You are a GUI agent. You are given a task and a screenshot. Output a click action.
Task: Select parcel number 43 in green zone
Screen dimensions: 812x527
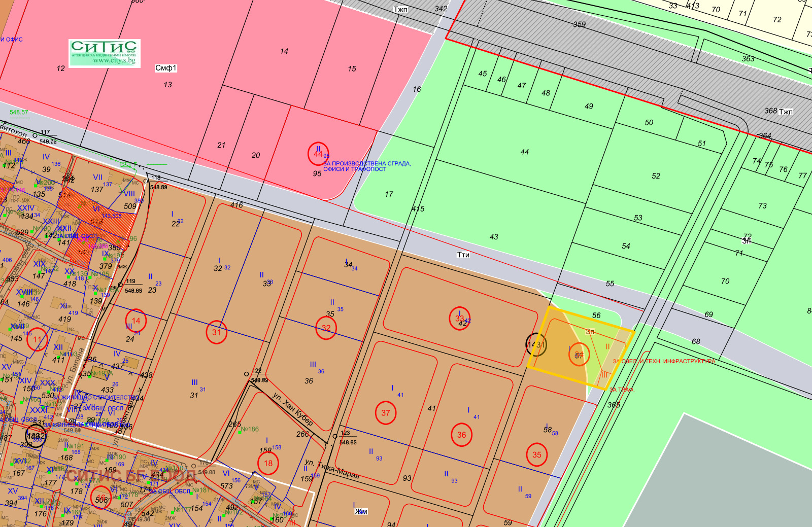click(494, 237)
